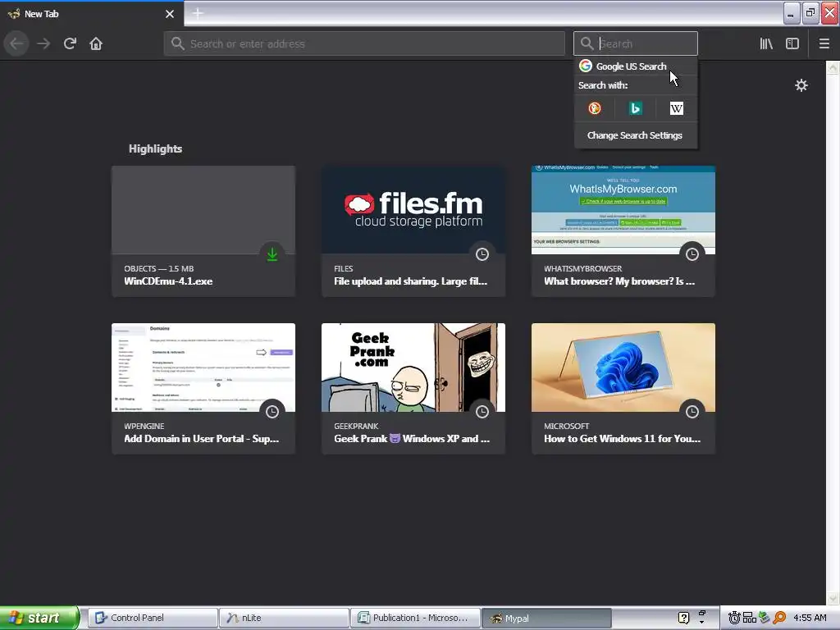This screenshot has height=630, width=840.
Task: Click history clock on Microsoft tile
Action: click(692, 412)
